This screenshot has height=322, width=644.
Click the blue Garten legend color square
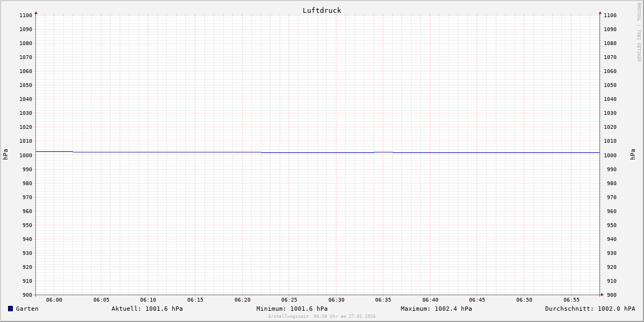point(10,309)
